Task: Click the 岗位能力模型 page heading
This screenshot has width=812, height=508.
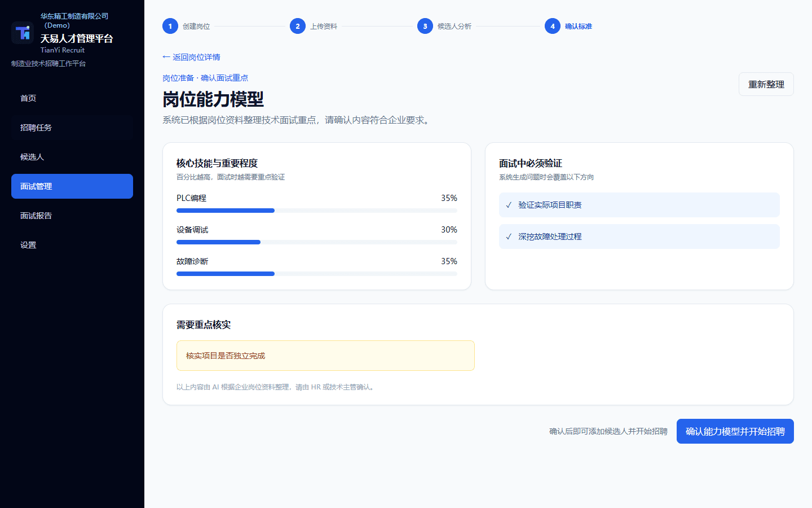Action: coord(213,99)
